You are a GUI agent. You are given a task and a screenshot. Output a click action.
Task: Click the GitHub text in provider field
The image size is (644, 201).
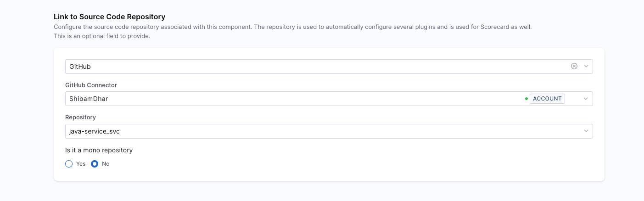click(80, 67)
